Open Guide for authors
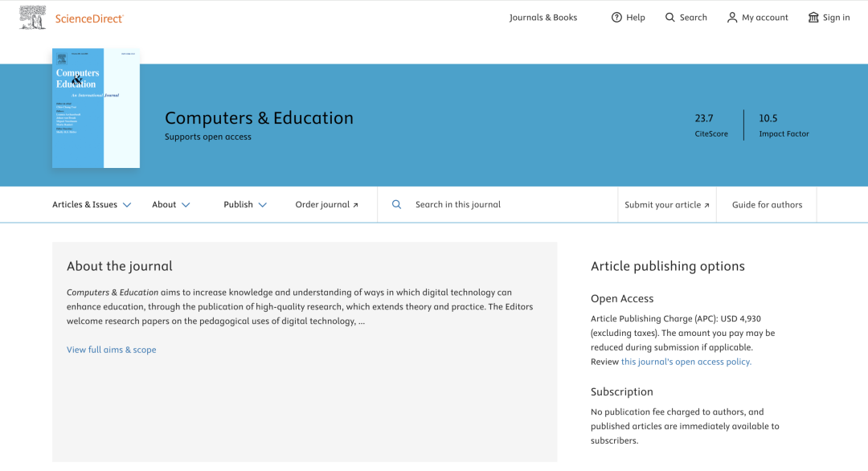This screenshot has width=868, height=471. coord(767,205)
